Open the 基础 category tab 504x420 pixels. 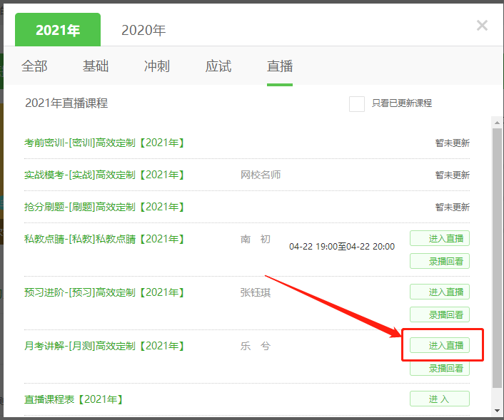[x=96, y=66]
